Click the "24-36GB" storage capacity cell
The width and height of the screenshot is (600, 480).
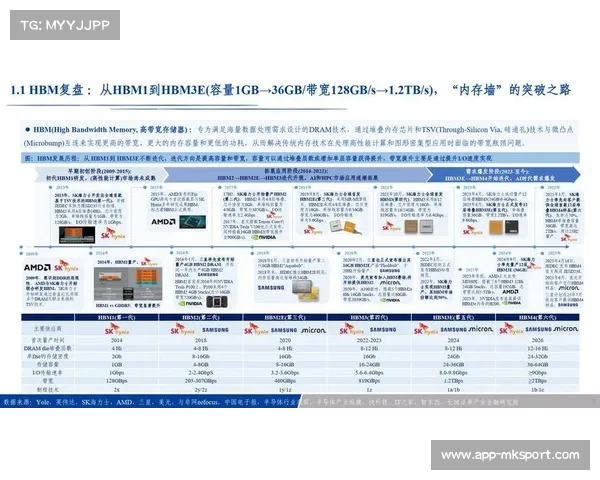point(453,364)
